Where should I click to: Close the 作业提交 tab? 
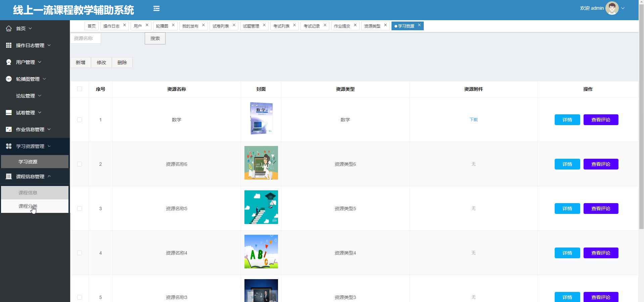355,25
